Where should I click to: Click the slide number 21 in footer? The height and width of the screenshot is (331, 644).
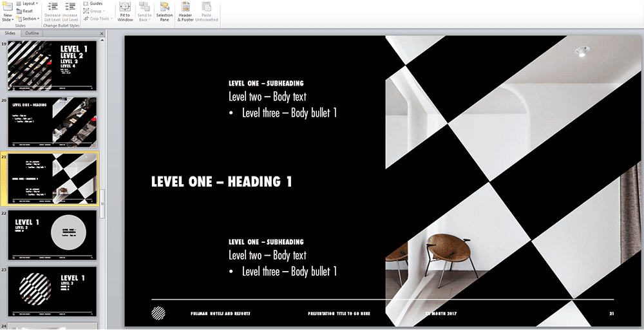pos(612,314)
